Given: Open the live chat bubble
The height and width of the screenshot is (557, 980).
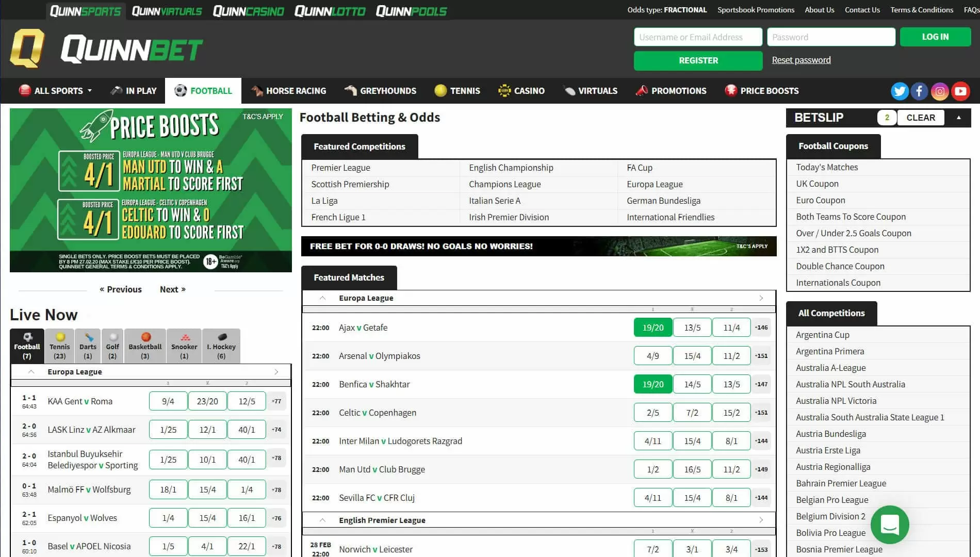Looking at the screenshot, I should click(x=889, y=525).
